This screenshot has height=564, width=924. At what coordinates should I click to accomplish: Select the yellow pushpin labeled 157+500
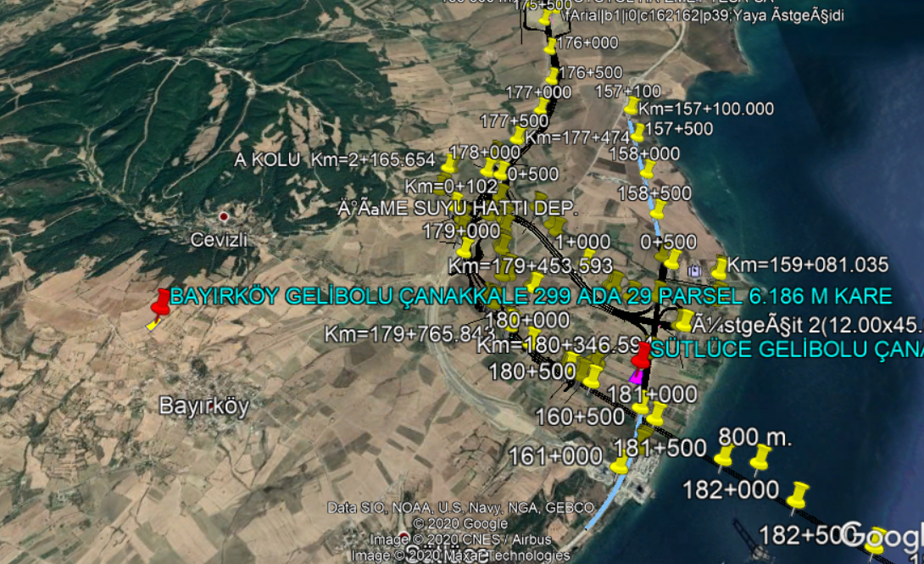click(638, 131)
